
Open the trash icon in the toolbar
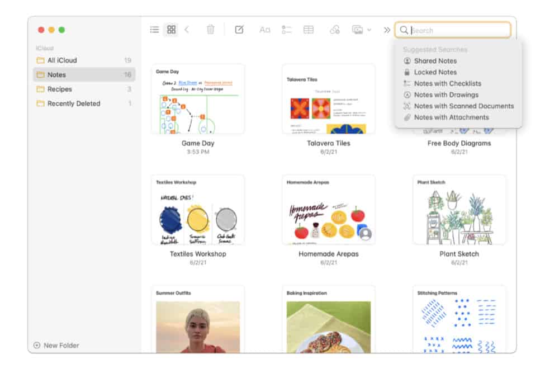coord(210,30)
